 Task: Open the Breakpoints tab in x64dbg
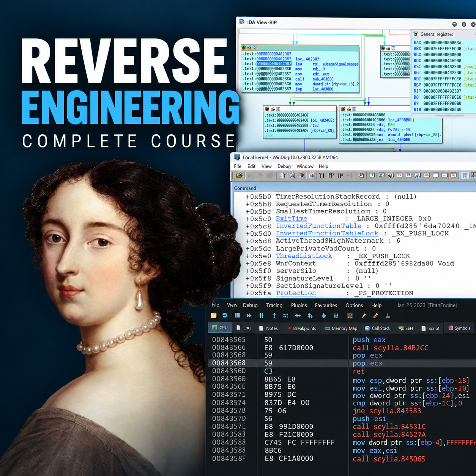(x=302, y=328)
